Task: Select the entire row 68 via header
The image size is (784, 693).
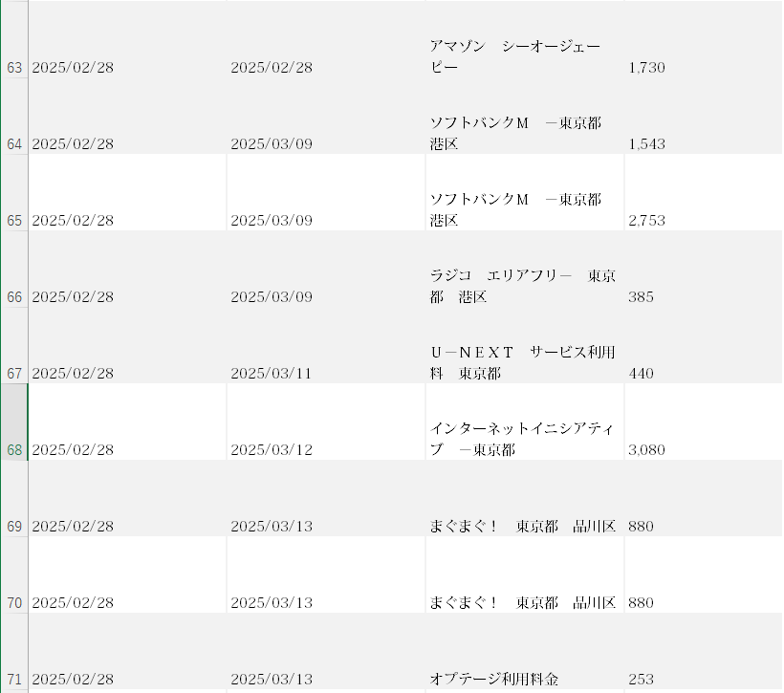Action: 14,449
